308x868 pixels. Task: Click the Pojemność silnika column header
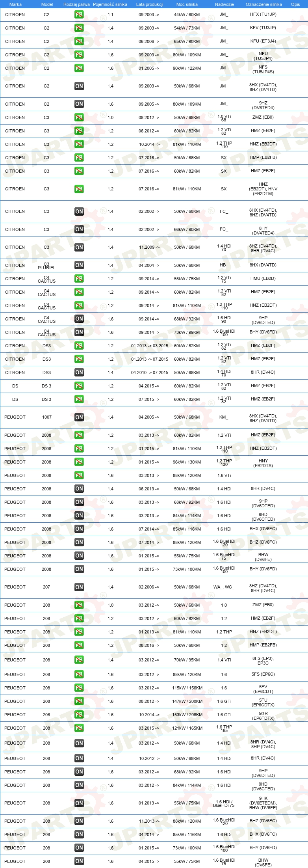click(110, 4)
